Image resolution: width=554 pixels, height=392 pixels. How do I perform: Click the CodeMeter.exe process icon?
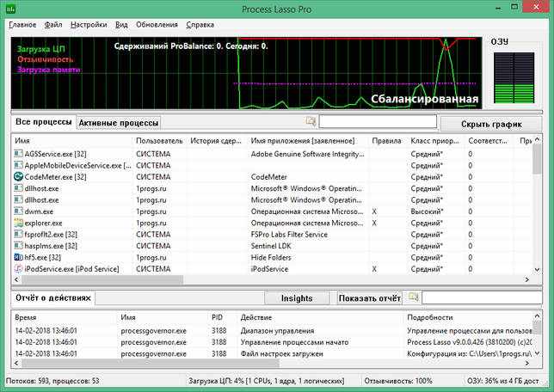[x=18, y=176]
